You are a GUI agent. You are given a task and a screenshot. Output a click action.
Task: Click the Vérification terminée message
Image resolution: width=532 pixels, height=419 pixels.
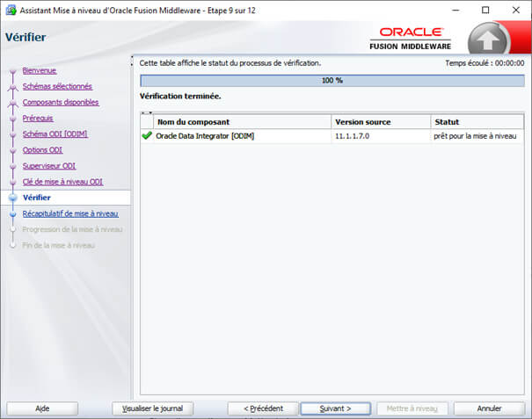(180, 97)
